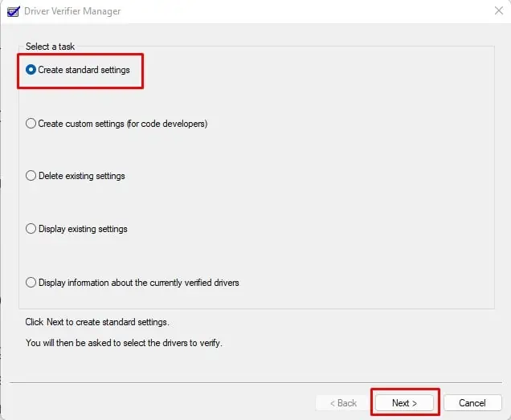Click the Driver Verifier Manager title text
This screenshot has height=420, width=511.
[x=72, y=11]
